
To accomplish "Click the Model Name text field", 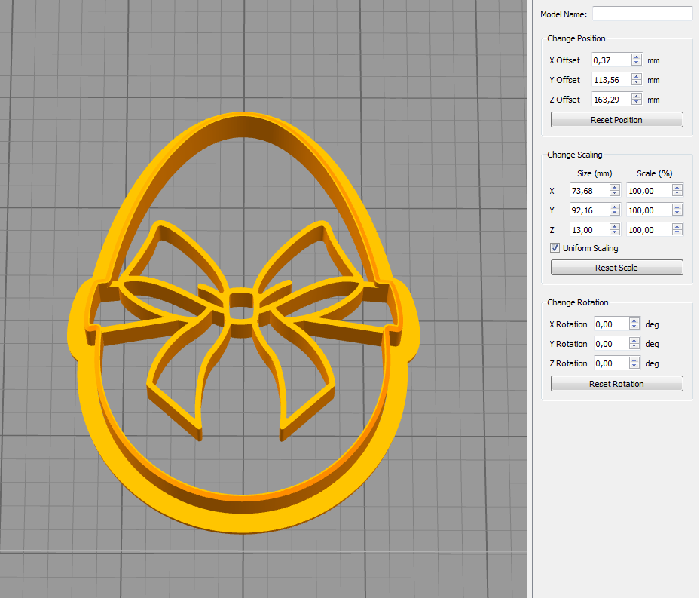I will click(642, 14).
